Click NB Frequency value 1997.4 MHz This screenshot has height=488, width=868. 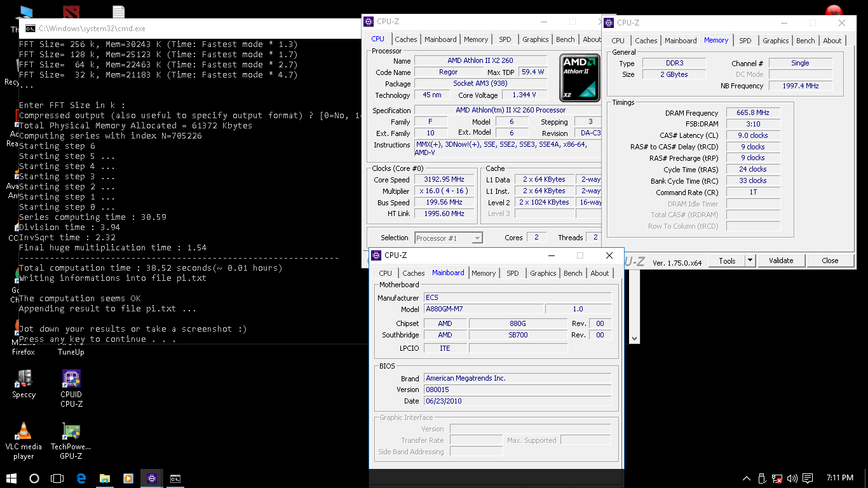coord(800,86)
